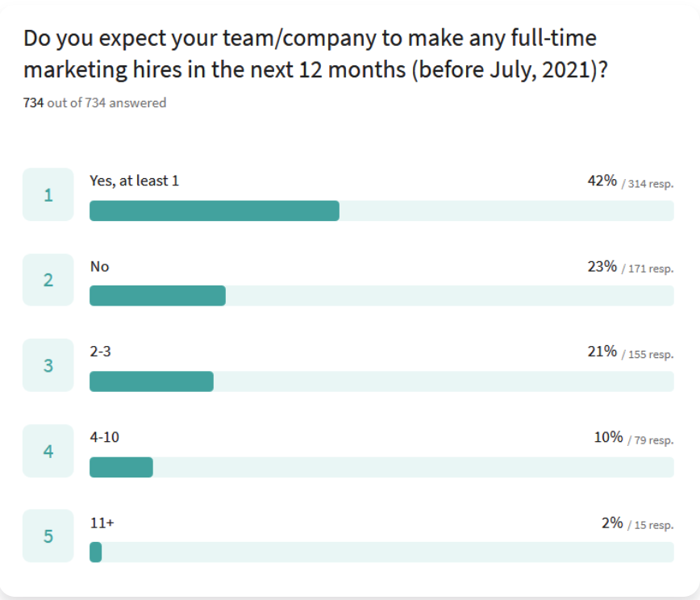Click the filled bar for 2-3 hires
The image size is (700, 600).
click(152, 381)
